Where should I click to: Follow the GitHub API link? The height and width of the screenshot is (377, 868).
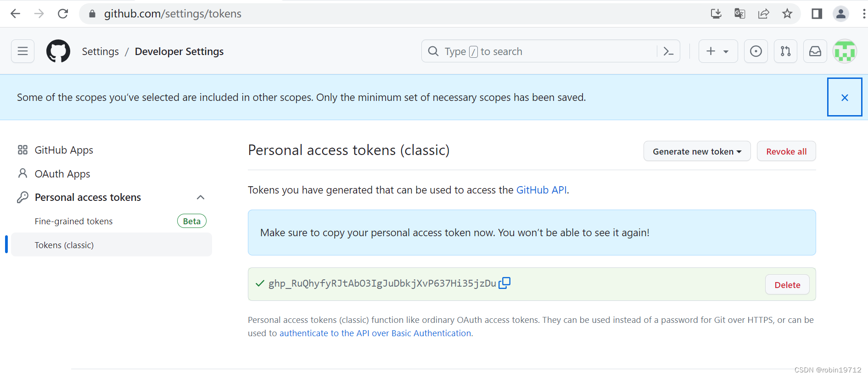click(x=542, y=190)
